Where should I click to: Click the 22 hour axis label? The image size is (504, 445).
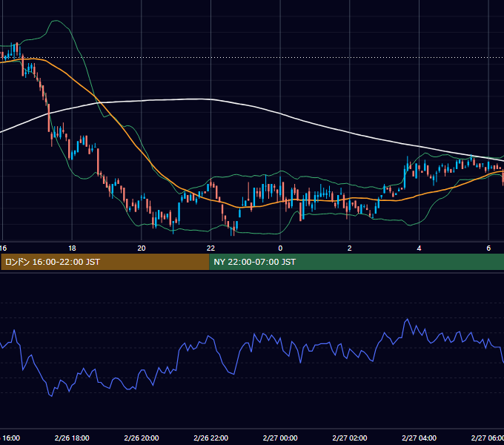[x=210, y=248]
